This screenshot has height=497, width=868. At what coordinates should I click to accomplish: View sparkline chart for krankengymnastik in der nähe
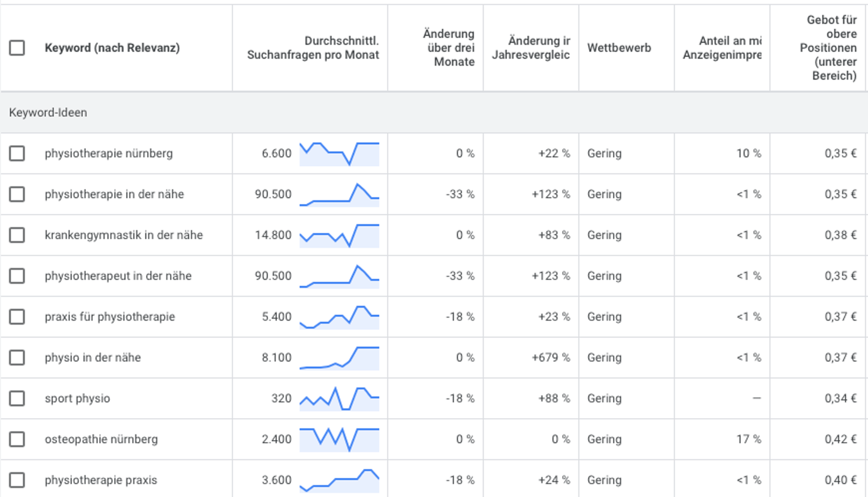(x=339, y=235)
